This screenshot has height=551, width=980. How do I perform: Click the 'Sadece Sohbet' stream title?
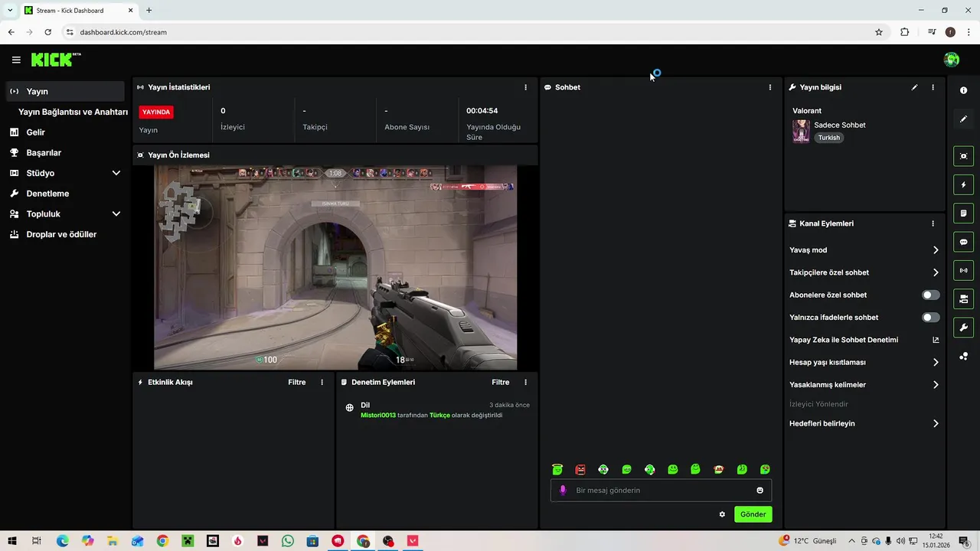pyautogui.click(x=840, y=125)
